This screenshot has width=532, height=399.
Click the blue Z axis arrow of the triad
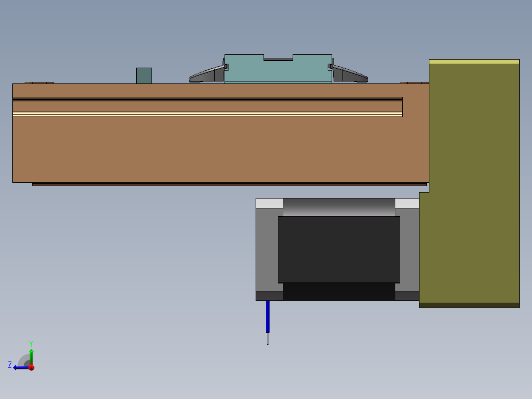pyautogui.click(x=20, y=368)
